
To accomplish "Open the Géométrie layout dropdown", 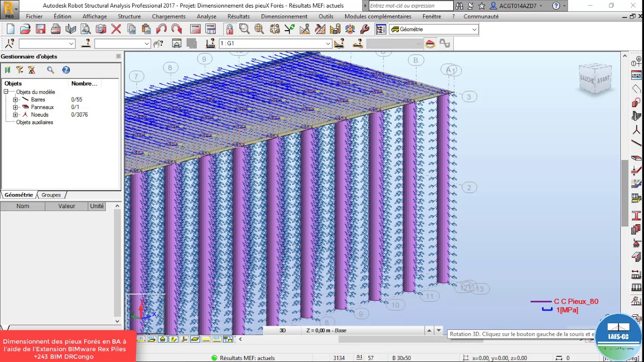I will [x=474, y=30].
